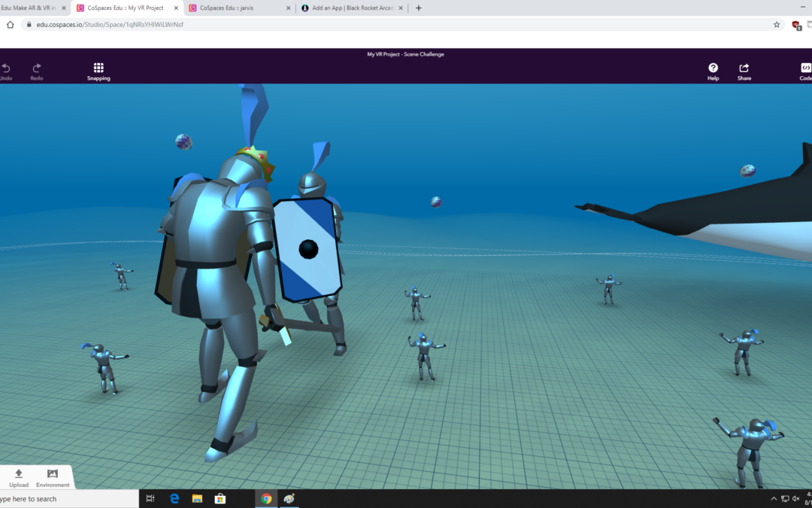The image size is (812, 508).
Task: Click the browser Home button
Action: [x=10, y=24]
